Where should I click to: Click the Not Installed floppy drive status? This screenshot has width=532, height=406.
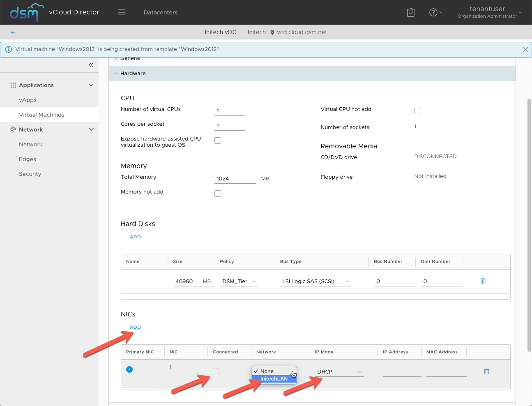tap(430, 176)
